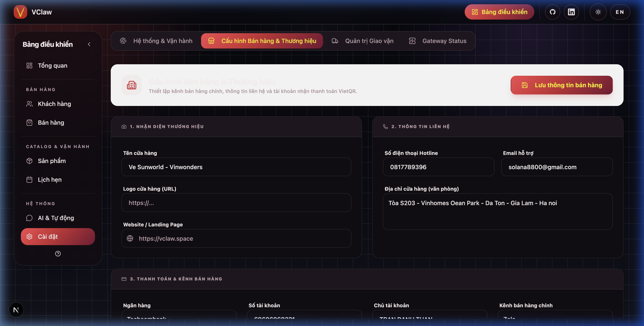
Task: Select Cấu hình Bán hàng & Thương hiệu tab
Action: pos(262,41)
